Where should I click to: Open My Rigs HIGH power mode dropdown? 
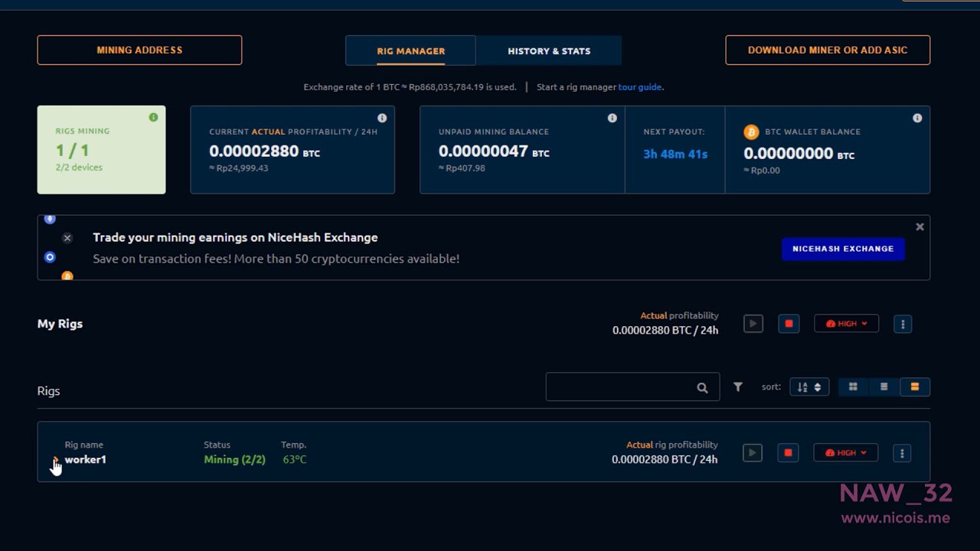pos(846,324)
